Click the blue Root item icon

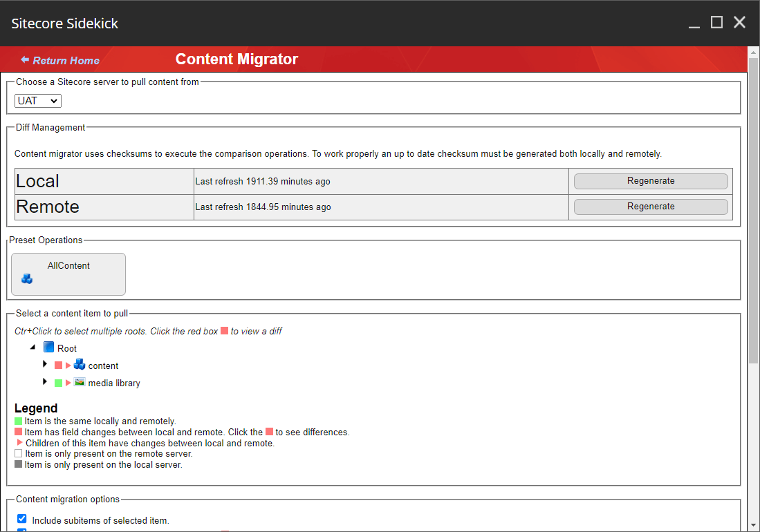click(48, 348)
